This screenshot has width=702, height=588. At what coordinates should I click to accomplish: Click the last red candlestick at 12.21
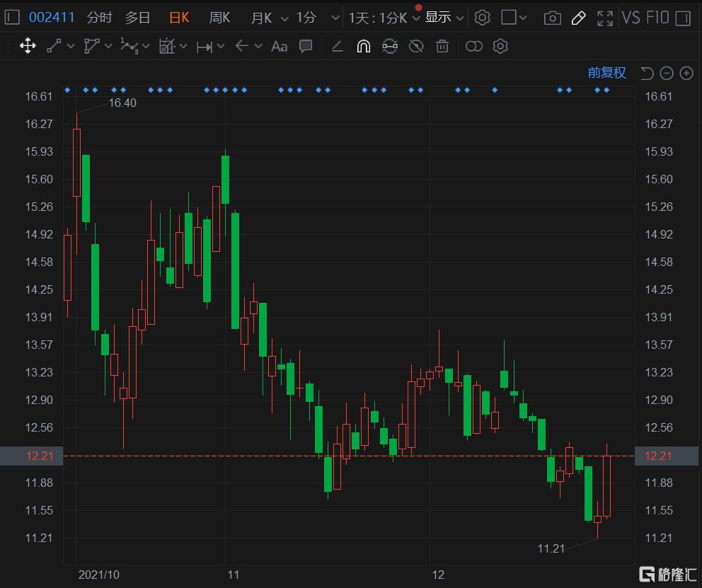[606, 486]
